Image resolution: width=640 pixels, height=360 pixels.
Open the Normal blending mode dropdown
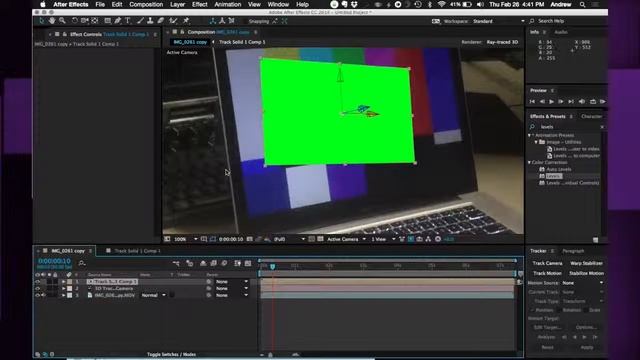point(153,295)
